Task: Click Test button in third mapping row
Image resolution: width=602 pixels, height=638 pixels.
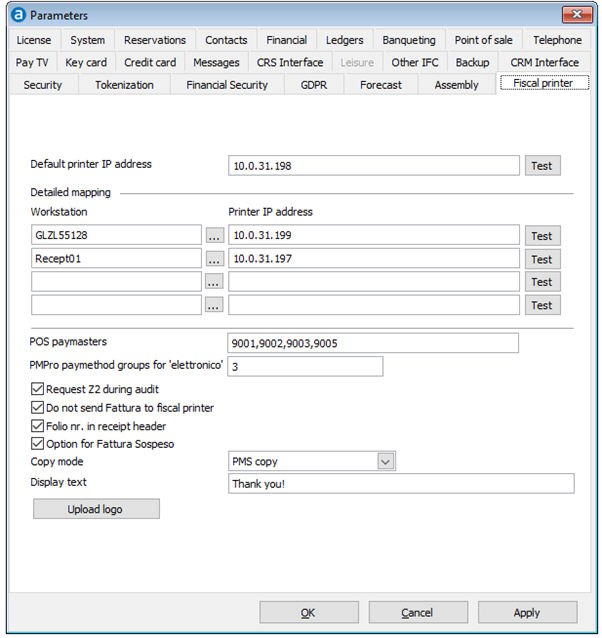Action: coord(542,282)
